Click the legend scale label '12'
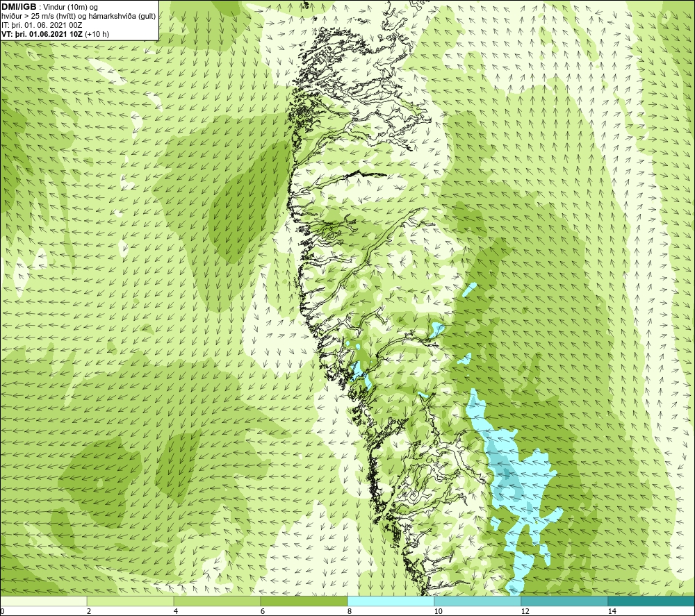 525,612
